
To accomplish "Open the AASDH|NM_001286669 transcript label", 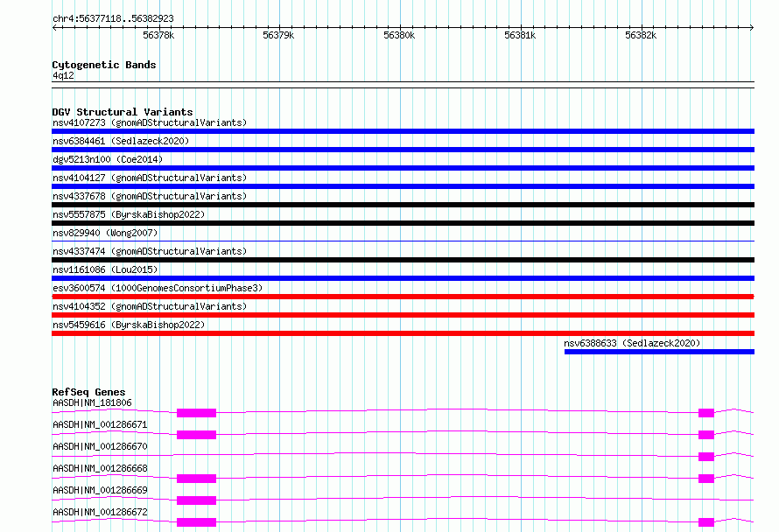I will pos(100,490).
